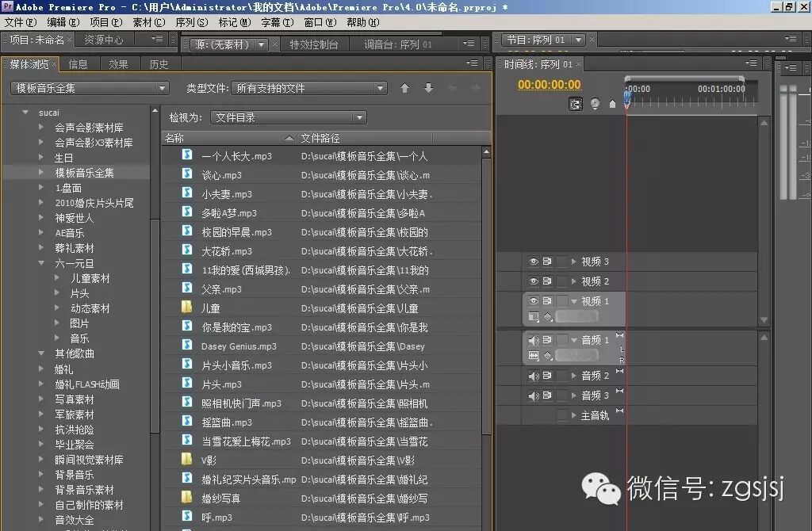
Task: Open the 节目: 序列 01 dropdown arrow
Action: tap(578, 40)
